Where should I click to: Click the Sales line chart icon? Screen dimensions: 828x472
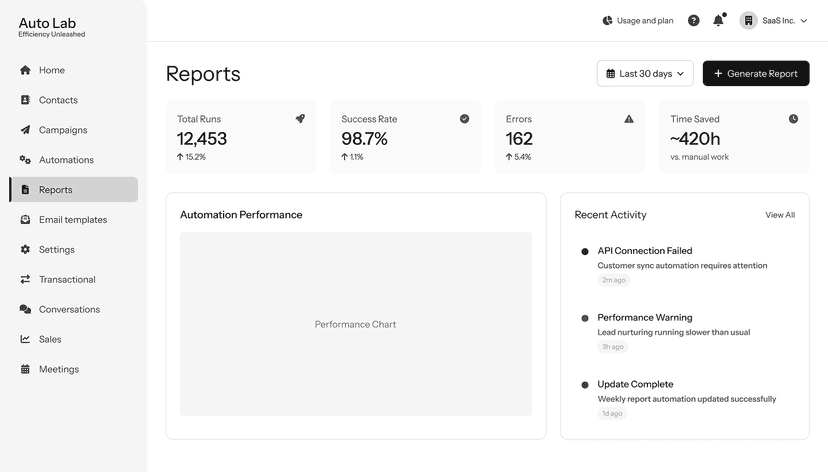tap(25, 339)
